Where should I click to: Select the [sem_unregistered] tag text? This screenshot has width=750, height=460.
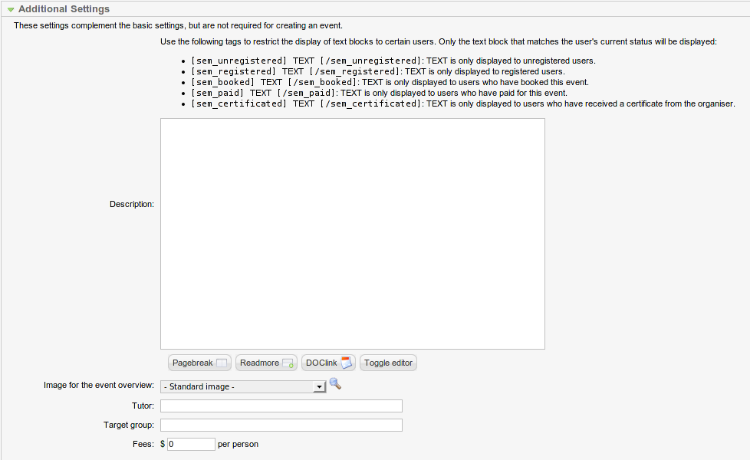[x=239, y=61]
